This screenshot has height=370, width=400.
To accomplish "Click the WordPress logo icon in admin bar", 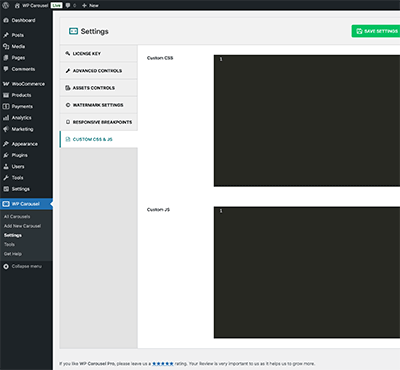I will click(x=6, y=5).
